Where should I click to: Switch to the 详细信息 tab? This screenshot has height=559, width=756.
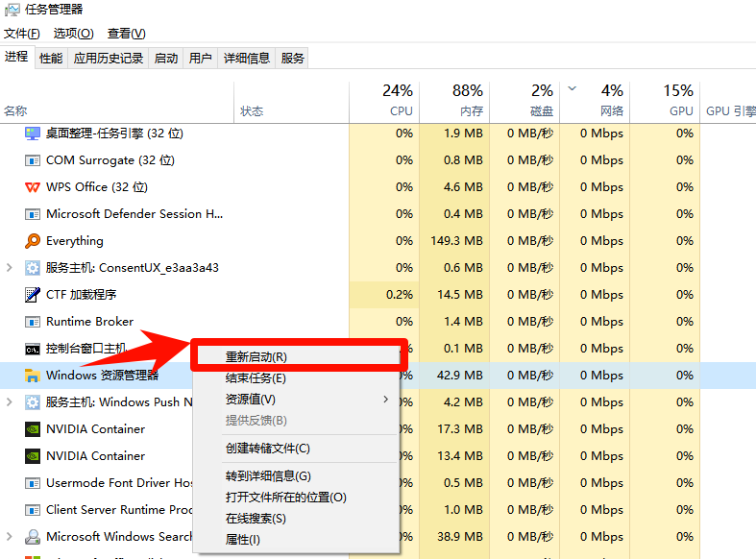click(247, 59)
